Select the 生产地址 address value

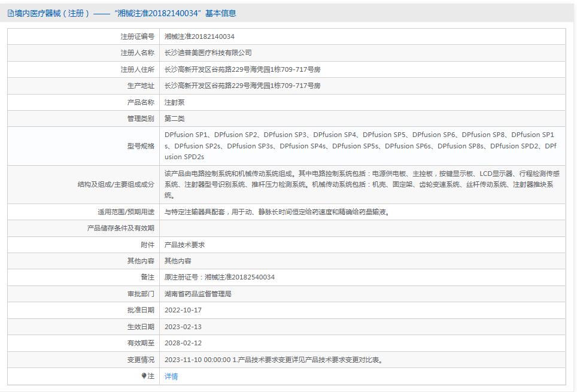click(242, 86)
